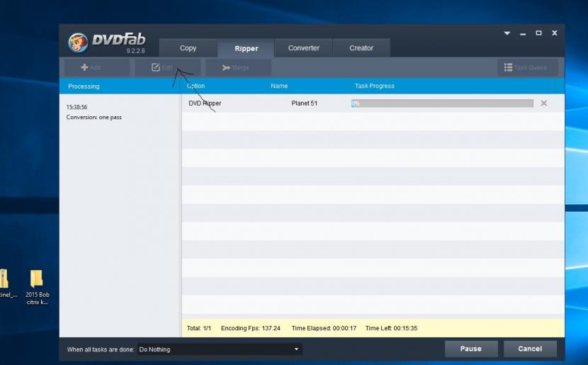Viewport: 588px width, 365px height.
Task: Maximize the DVDFab window
Action: click(x=538, y=33)
